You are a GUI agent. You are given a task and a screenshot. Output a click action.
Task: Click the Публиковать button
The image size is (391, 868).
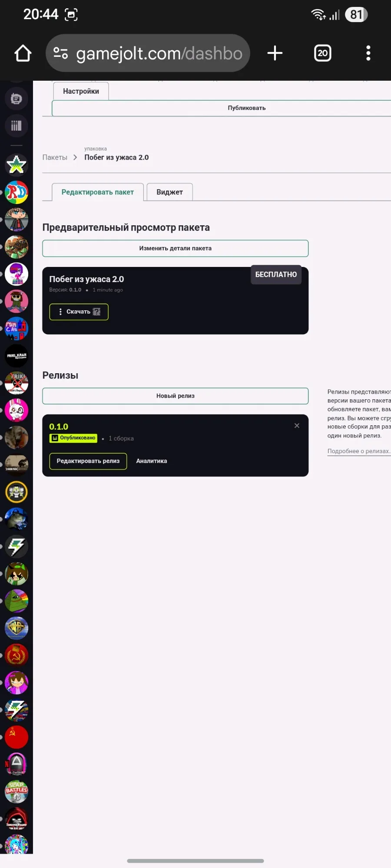tap(246, 108)
